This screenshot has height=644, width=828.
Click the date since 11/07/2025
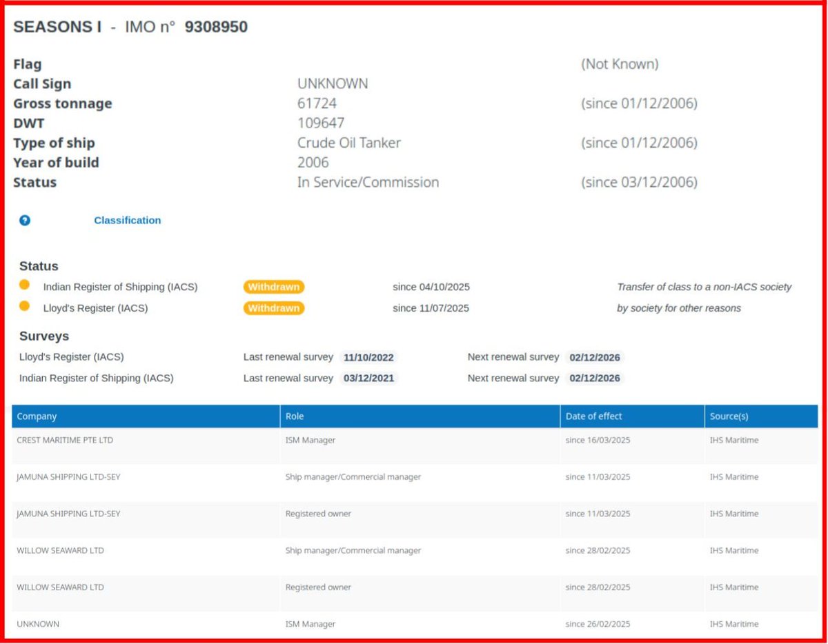pos(431,308)
